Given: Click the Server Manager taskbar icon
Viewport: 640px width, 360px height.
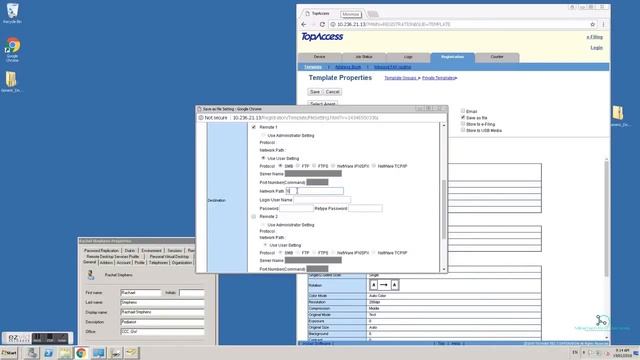Looking at the screenshot, I should (31, 353).
